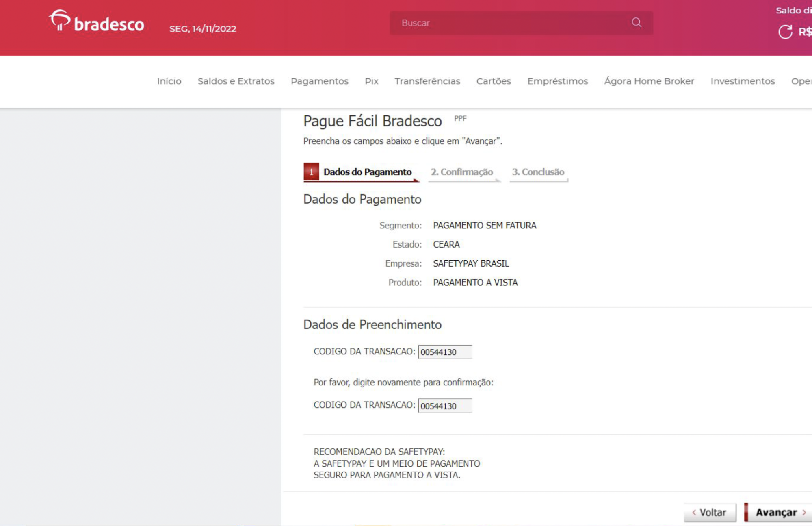Open Ágora Home Broker menu
The height and width of the screenshot is (526, 812).
tap(649, 81)
